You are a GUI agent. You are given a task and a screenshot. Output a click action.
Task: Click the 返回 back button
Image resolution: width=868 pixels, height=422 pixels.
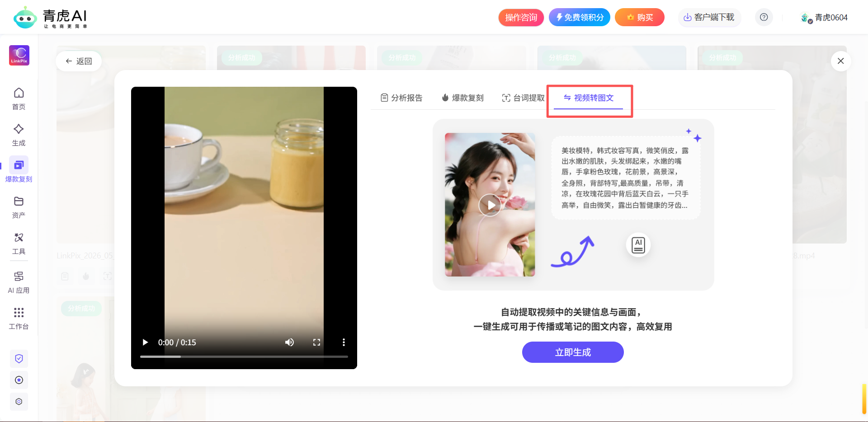[x=79, y=61]
